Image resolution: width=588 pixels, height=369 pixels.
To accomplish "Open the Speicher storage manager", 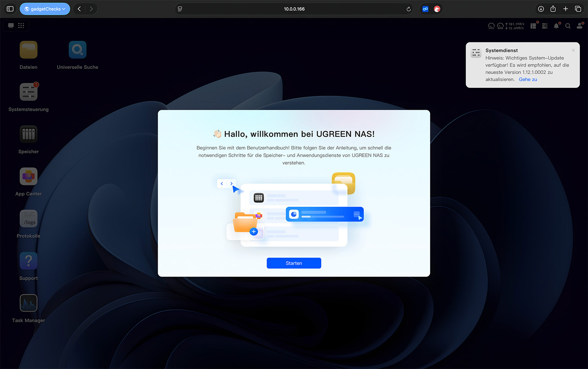I will point(29,135).
